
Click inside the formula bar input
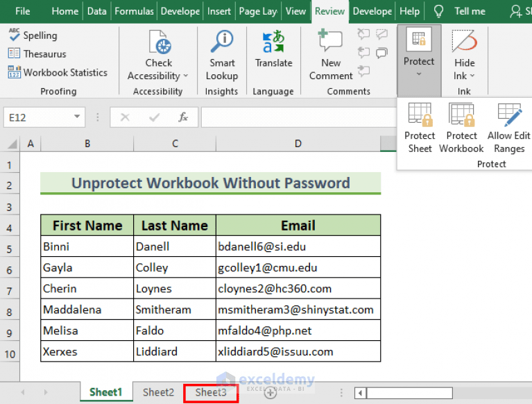[298, 117]
